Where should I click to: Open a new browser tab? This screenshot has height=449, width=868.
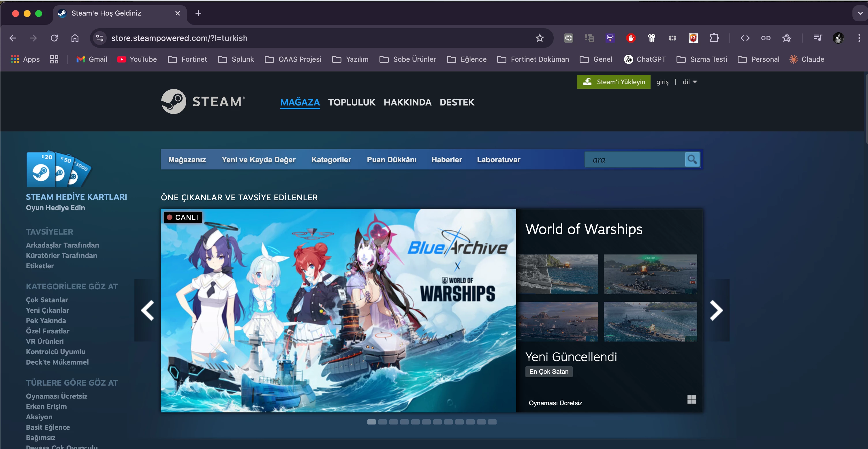pos(198,13)
